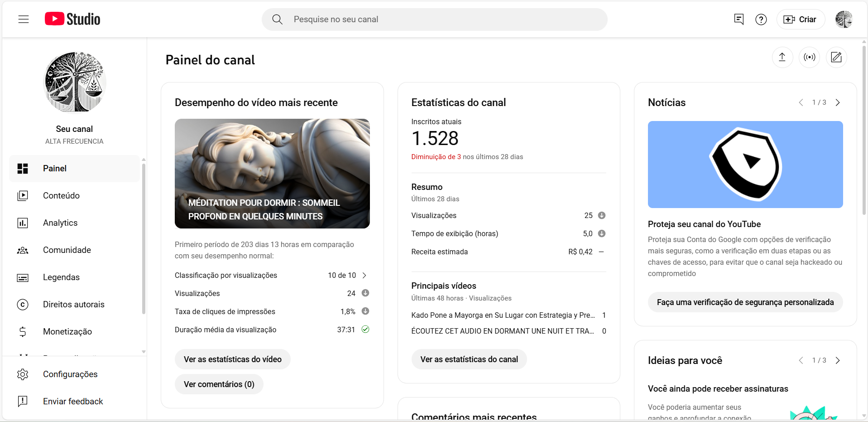Image resolution: width=868 pixels, height=422 pixels.
Task: Click the Legendas subtitles icon
Action: pos(23,277)
